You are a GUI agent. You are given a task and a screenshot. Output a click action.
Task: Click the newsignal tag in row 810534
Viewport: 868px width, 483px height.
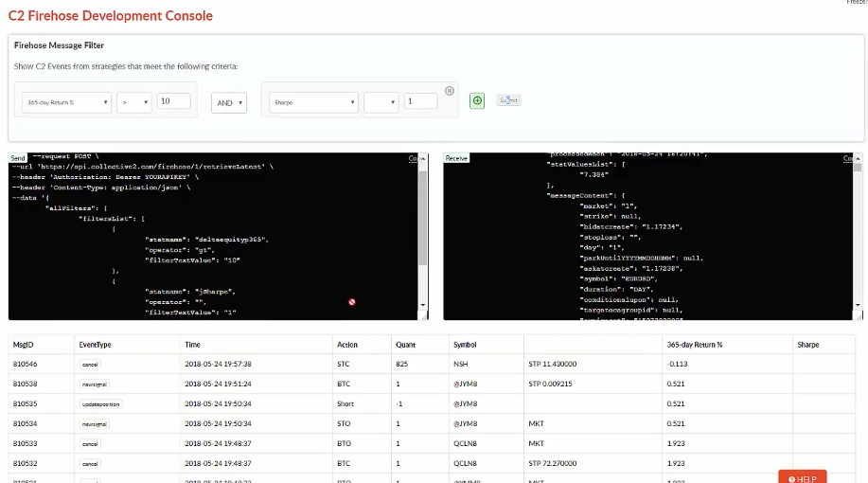pyautogui.click(x=94, y=424)
